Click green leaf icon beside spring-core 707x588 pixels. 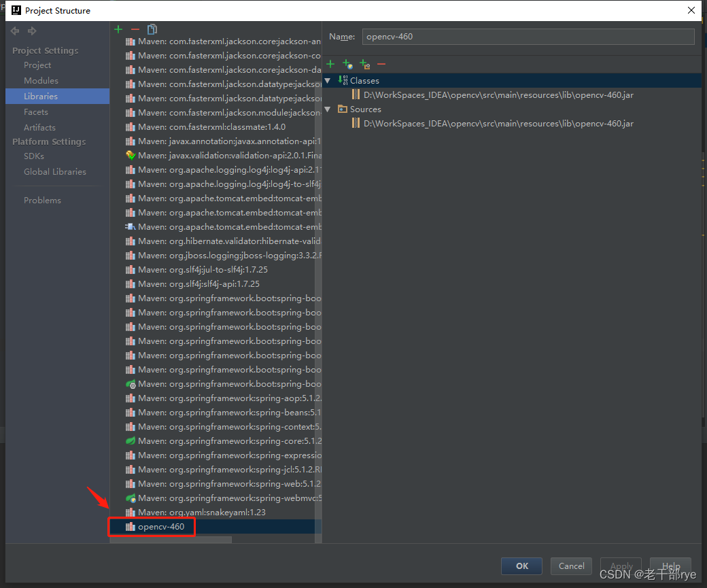[x=131, y=441]
